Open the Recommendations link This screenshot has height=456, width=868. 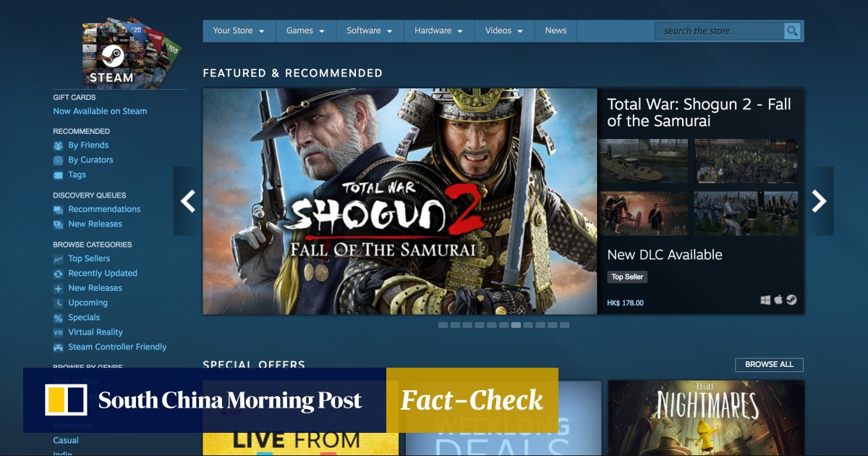[104, 209]
